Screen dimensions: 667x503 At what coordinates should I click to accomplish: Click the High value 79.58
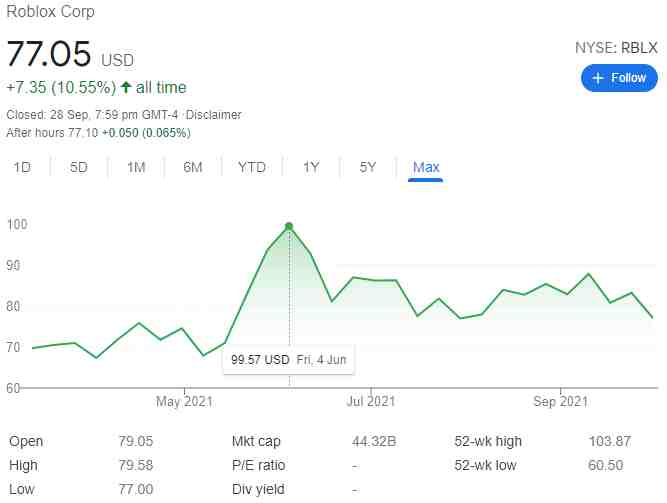click(x=136, y=465)
